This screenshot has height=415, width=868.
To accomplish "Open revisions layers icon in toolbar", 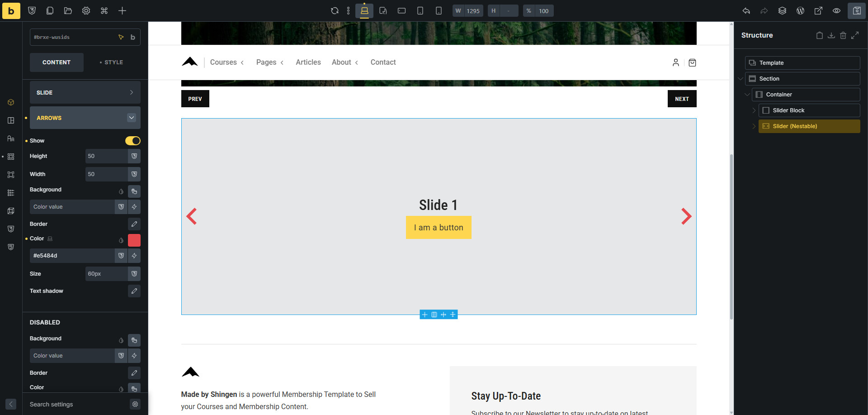I will point(782,11).
